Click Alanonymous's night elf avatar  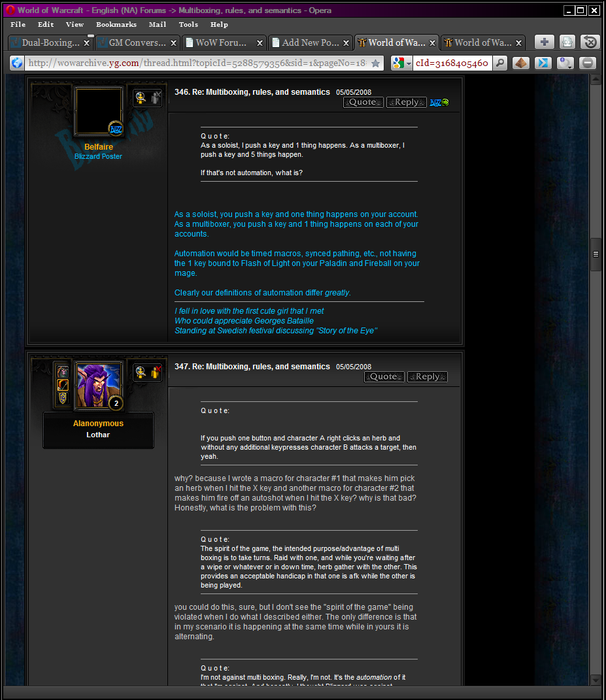(98, 385)
